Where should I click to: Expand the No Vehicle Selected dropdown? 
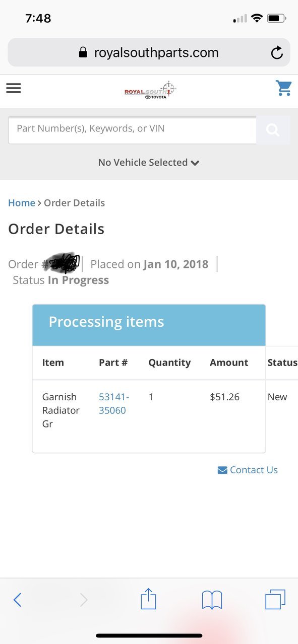coord(149,163)
